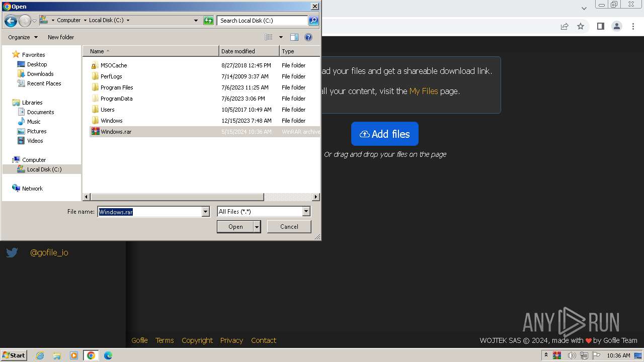Bookmark this page with star icon

coord(581,26)
